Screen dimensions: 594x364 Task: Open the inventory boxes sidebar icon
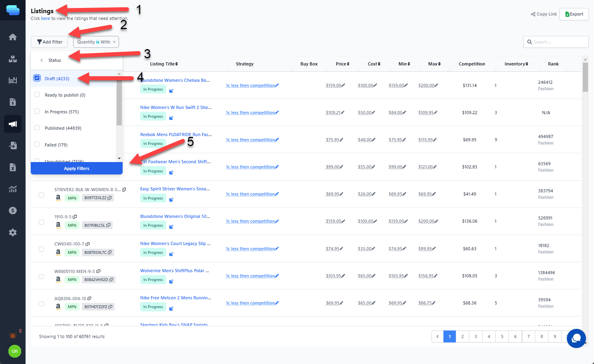click(x=13, y=59)
